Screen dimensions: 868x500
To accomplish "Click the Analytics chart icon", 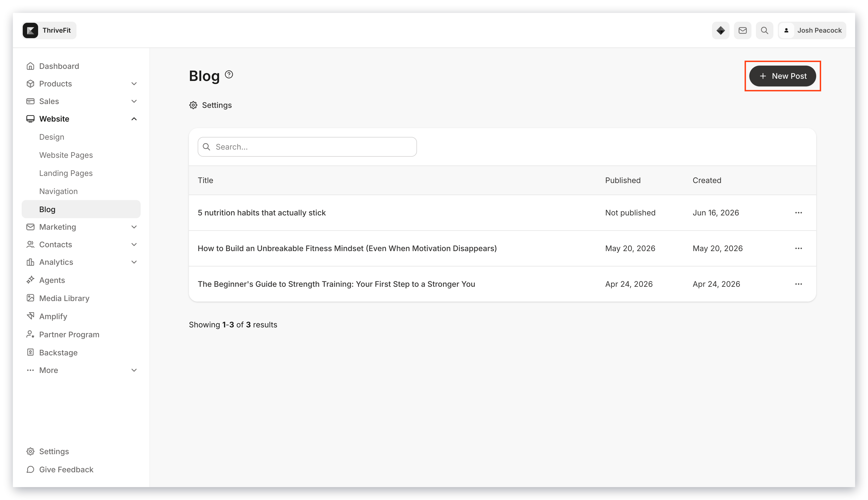I will (30, 262).
